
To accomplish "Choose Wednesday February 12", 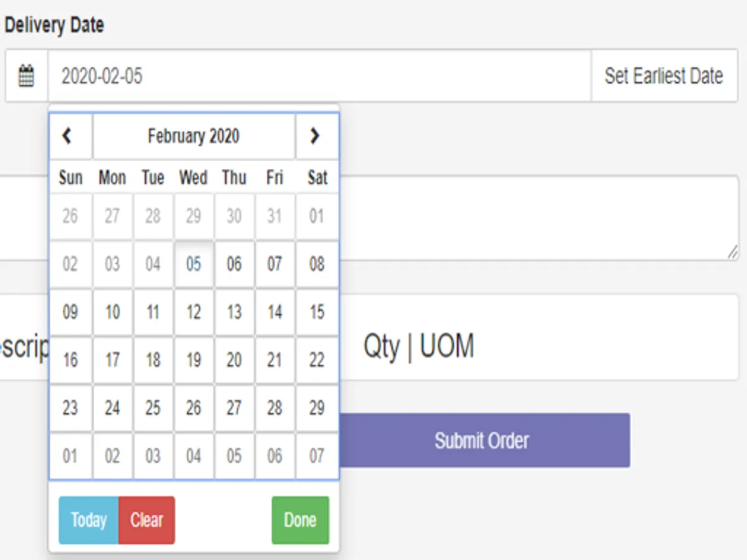I will click(194, 312).
